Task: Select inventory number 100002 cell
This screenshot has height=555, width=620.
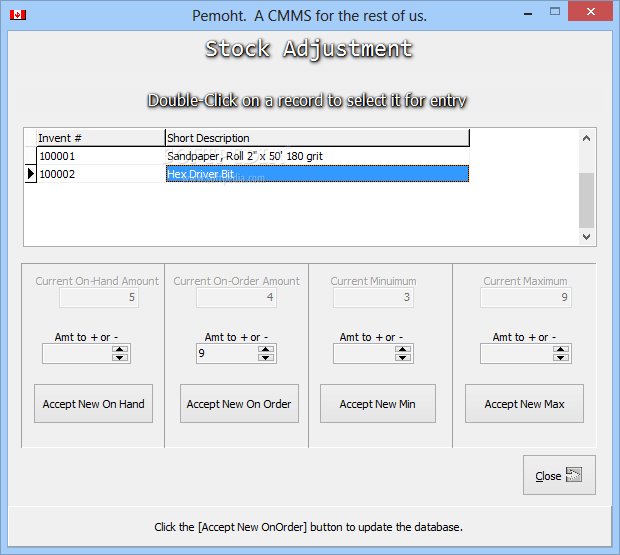Action: [101, 174]
